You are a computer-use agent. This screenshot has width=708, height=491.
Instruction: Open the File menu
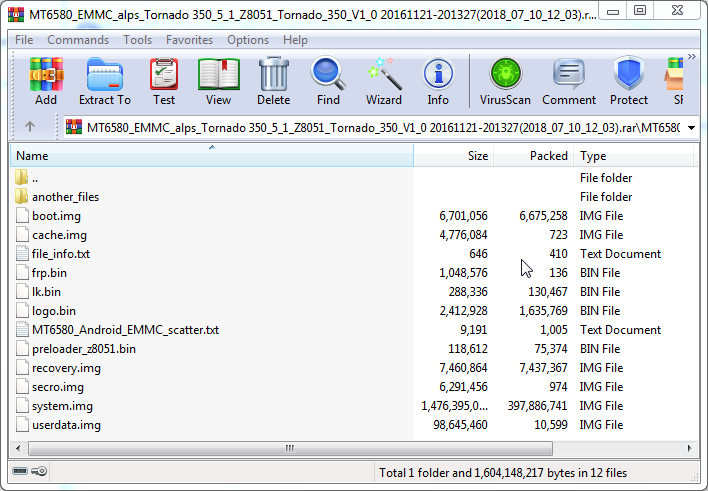[24, 40]
